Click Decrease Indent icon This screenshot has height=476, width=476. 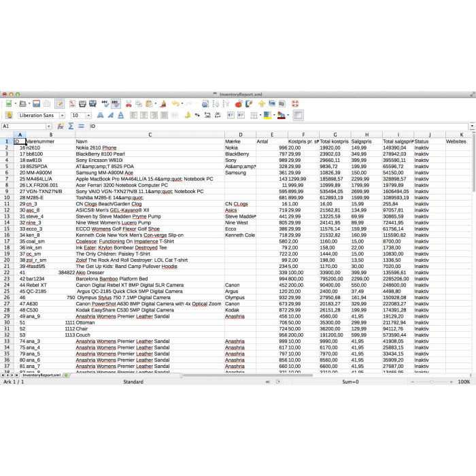[x=231, y=116]
